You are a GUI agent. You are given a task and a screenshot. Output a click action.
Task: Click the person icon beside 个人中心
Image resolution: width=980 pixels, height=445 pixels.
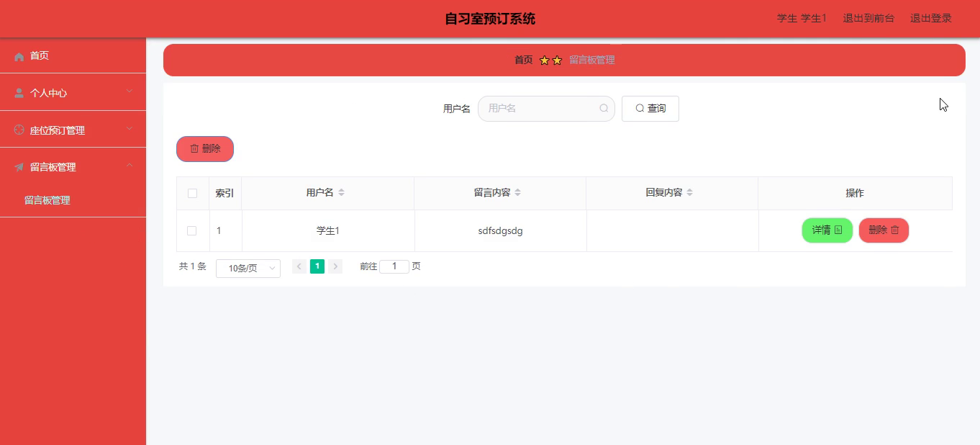19,93
